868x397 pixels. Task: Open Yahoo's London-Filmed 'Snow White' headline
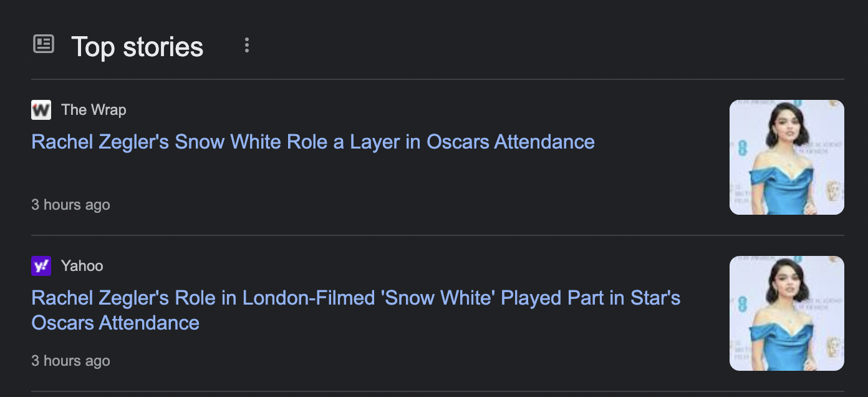click(x=355, y=298)
